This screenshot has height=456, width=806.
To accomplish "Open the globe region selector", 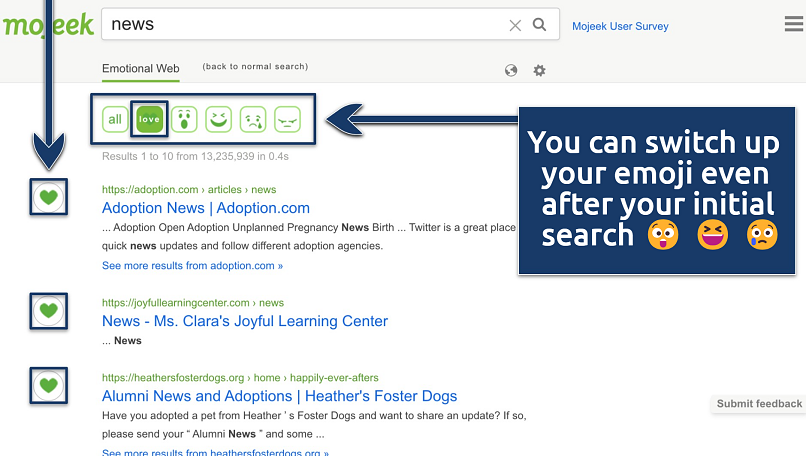I will [x=511, y=70].
